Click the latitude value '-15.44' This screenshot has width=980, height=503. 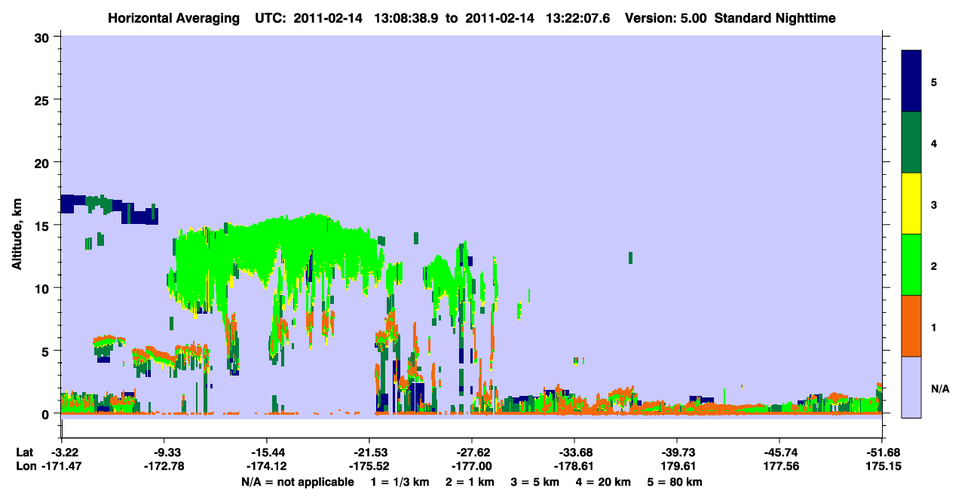coord(266,452)
